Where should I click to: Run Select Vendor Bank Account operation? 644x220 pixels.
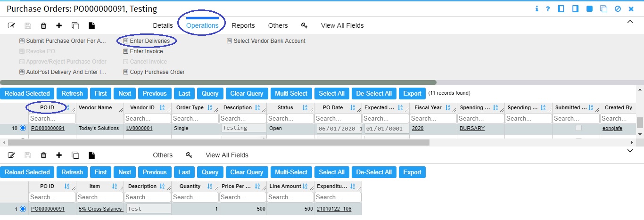click(x=266, y=41)
